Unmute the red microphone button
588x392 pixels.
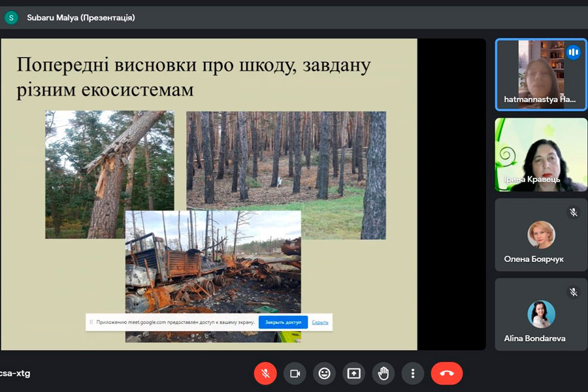[265, 373]
